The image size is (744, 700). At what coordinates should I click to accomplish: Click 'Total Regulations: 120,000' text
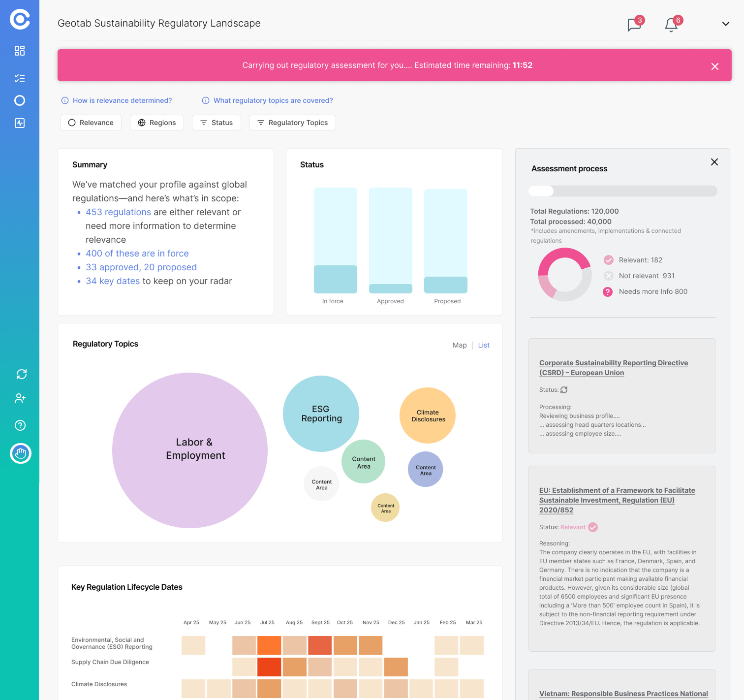coord(574,211)
